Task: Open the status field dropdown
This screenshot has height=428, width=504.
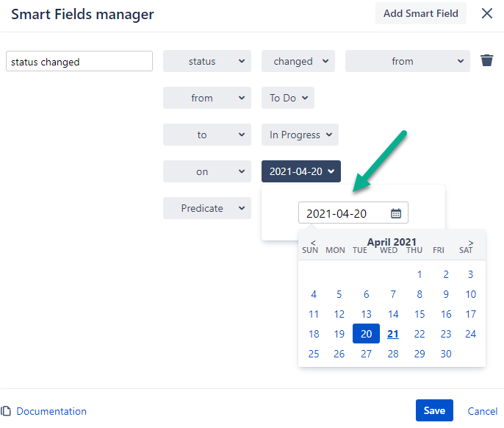Action: coord(206,61)
